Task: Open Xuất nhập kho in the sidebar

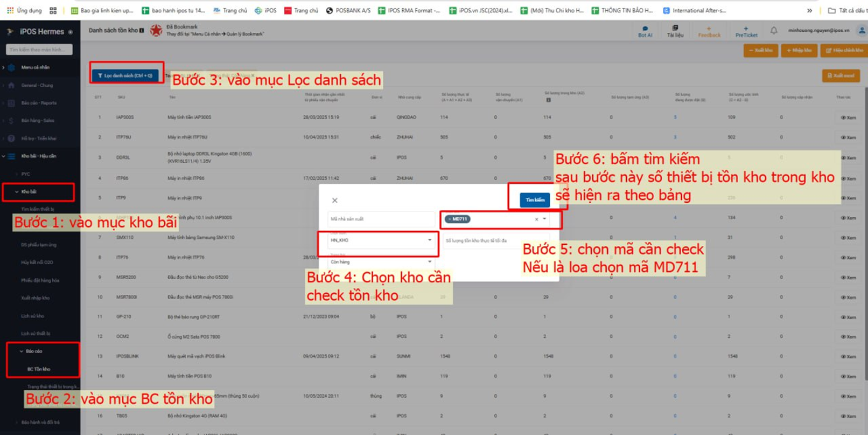Action: pos(36,298)
